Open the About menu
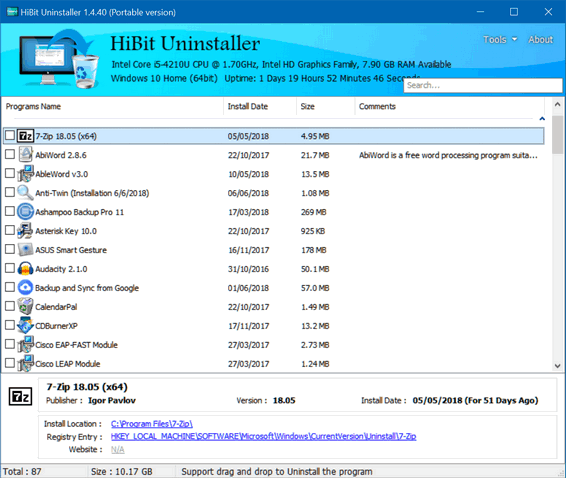The image size is (566, 478). [x=540, y=39]
